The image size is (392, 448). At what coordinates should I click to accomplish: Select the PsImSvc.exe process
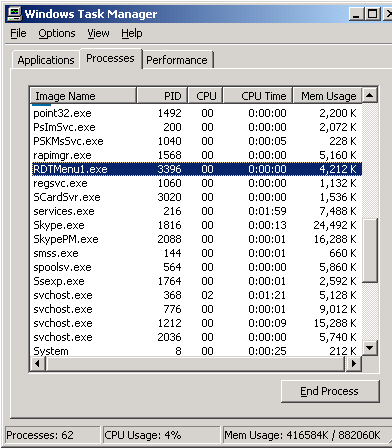pyautogui.click(x=196, y=127)
